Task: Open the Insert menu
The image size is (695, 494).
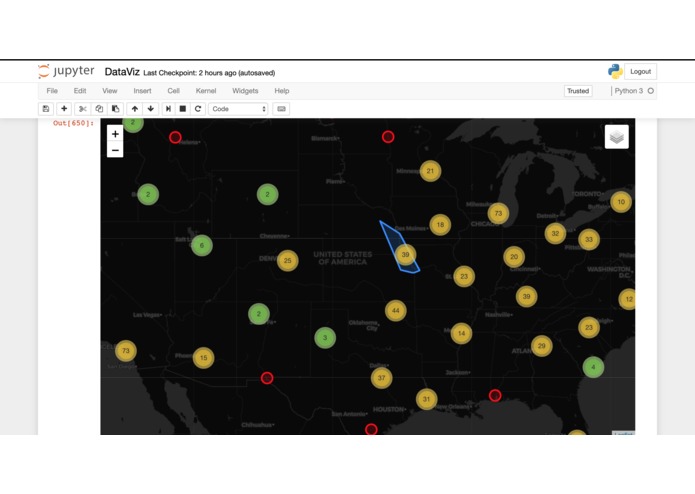Action: 142,91
